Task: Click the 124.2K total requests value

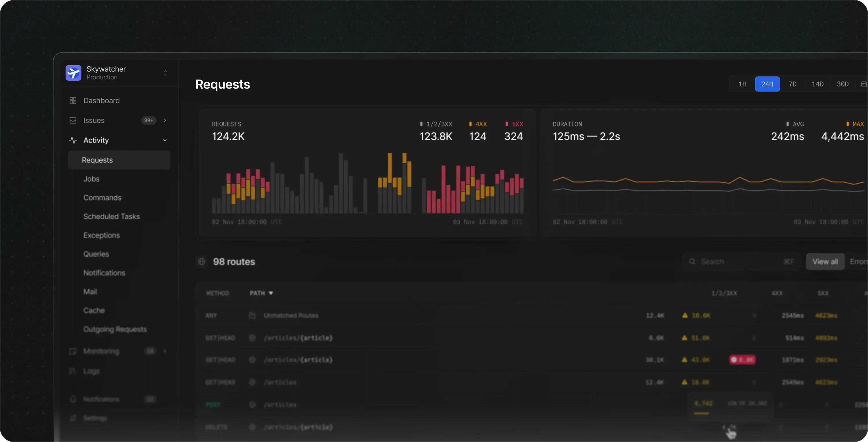Action: [228, 137]
